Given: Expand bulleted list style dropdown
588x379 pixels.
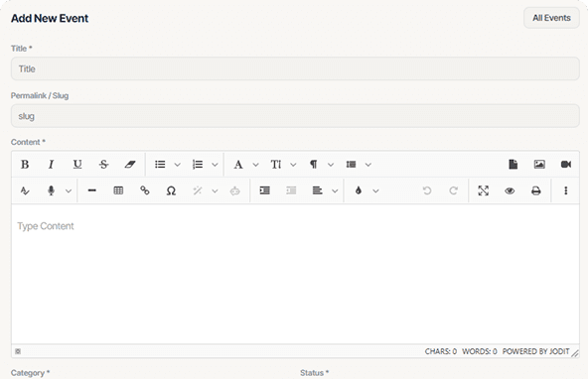Looking at the screenshot, I should pos(178,165).
